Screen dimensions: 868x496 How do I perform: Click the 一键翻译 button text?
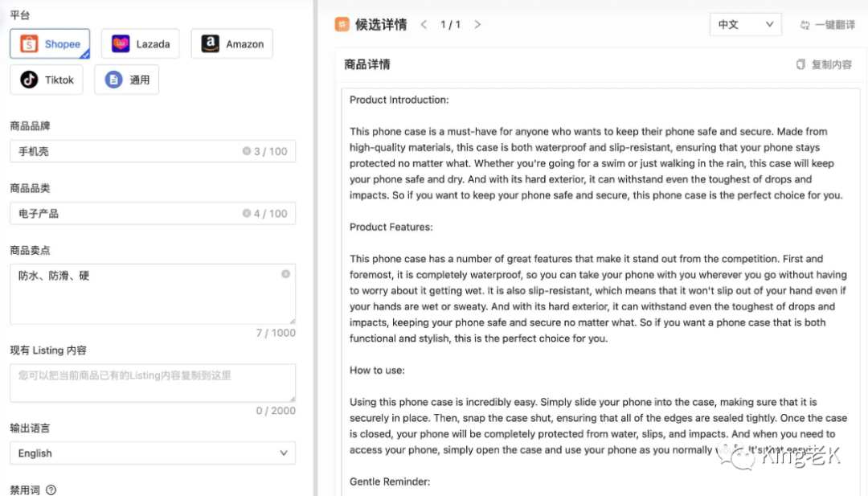point(835,25)
